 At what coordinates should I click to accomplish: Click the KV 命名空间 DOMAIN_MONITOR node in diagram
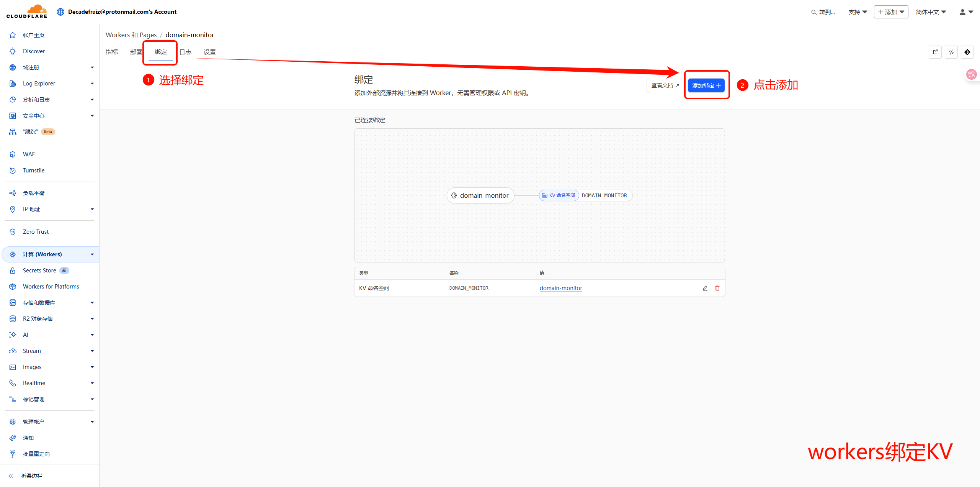click(x=586, y=195)
